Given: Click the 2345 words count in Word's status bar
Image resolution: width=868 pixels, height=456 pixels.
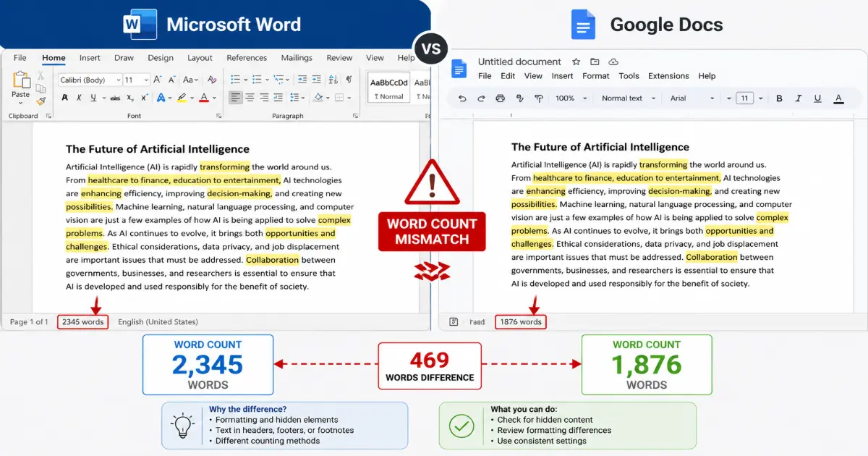Looking at the screenshot, I should tap(82, 321).
